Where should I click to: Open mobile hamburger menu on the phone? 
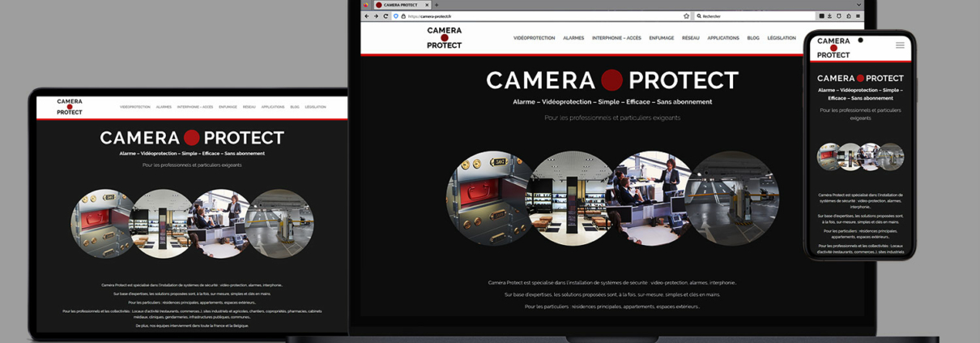coord(900,45)
